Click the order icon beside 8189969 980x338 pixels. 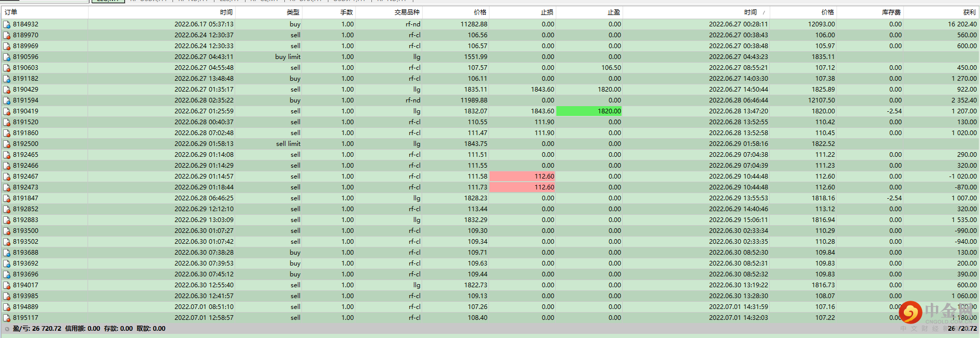click(7, 46)
